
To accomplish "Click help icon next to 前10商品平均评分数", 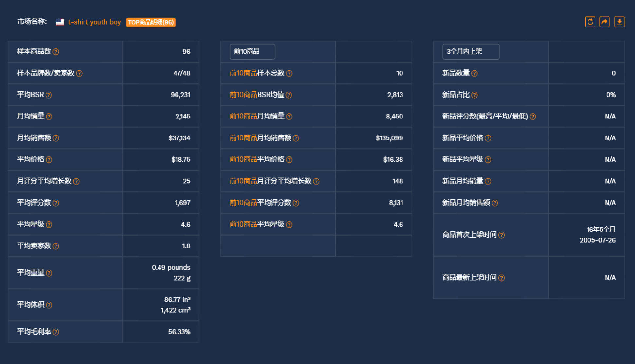I will click(x=296, y=203).
